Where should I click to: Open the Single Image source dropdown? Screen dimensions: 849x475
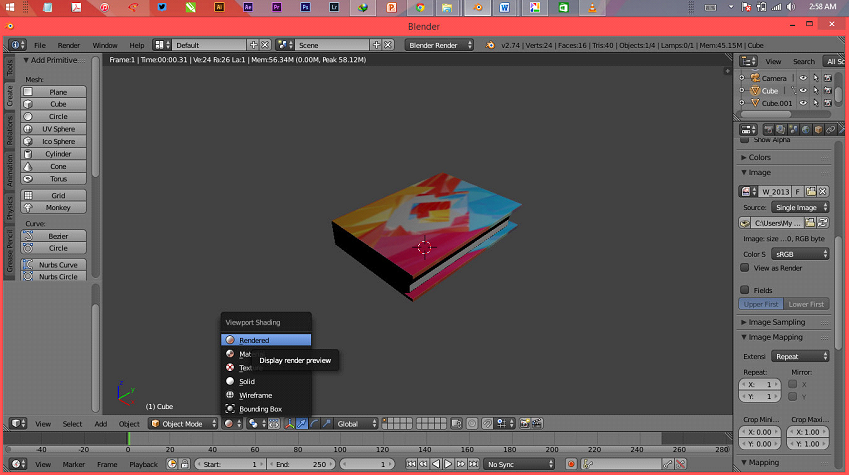point(800,207)
